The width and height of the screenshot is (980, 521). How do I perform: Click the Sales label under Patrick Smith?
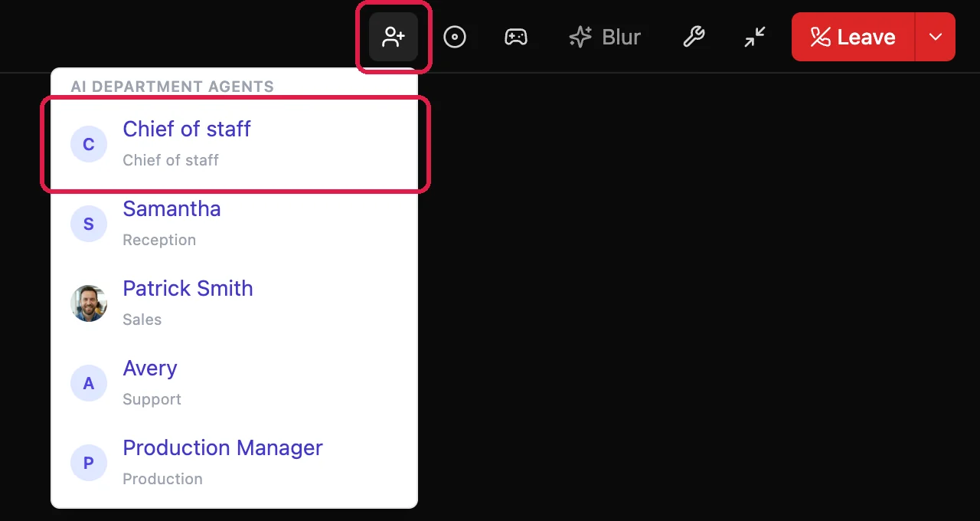pyautogui.click(x=142, y=319)
